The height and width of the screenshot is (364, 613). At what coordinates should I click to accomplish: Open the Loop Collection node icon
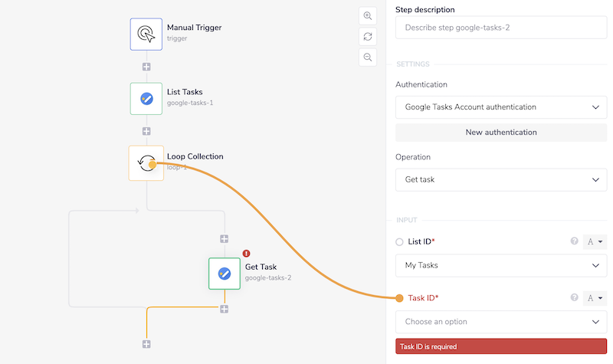146,162
